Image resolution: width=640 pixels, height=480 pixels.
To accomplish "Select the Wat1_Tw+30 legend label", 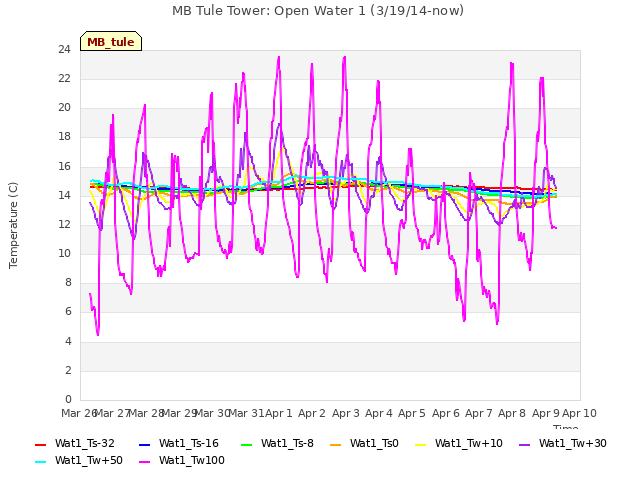I will (573, 444).
